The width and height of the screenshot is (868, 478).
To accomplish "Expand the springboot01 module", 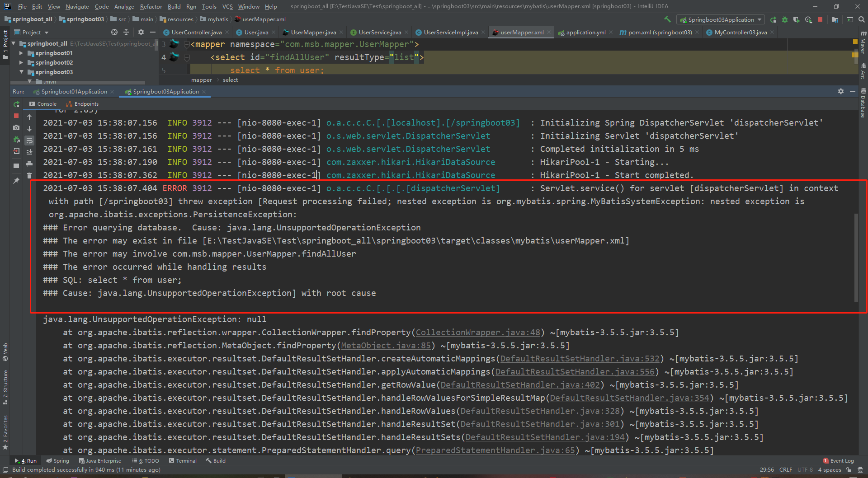I will 21,53.
